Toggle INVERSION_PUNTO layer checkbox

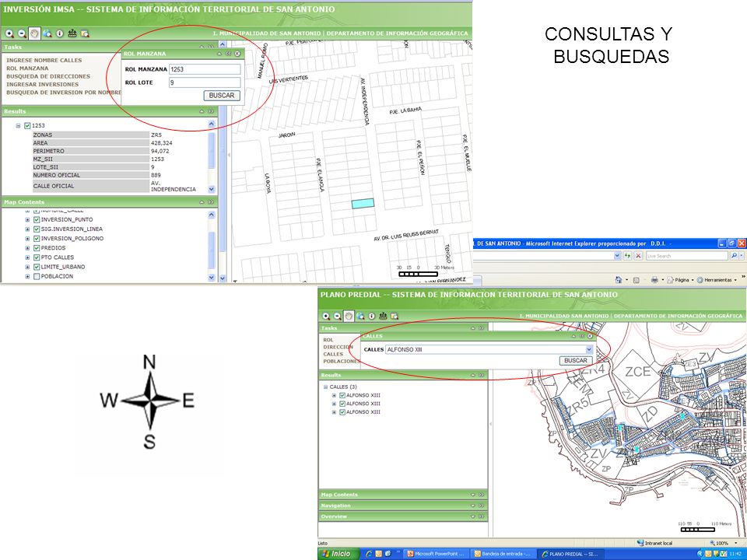(37, 219)
